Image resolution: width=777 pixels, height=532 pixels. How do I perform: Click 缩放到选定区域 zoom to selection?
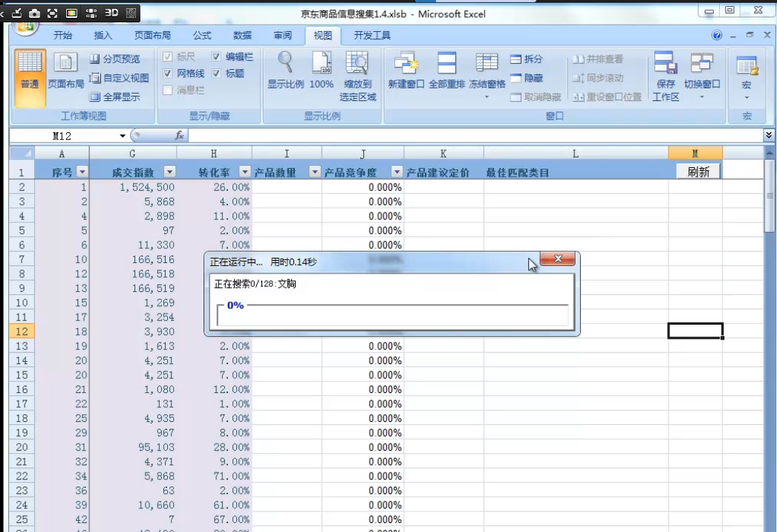tap(357, 76)
